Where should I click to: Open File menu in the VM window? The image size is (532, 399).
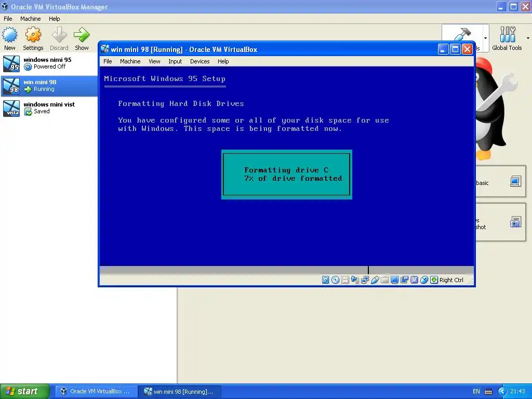[108, 61]
